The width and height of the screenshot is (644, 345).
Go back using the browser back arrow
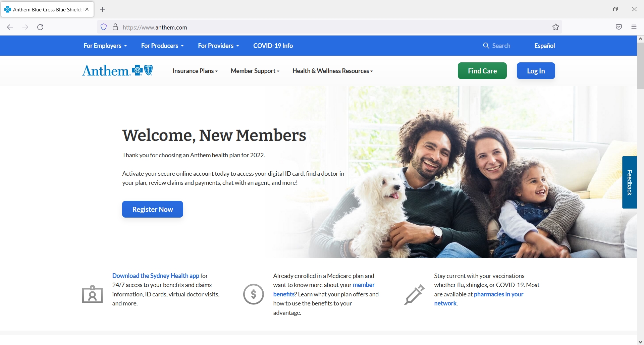10,27
